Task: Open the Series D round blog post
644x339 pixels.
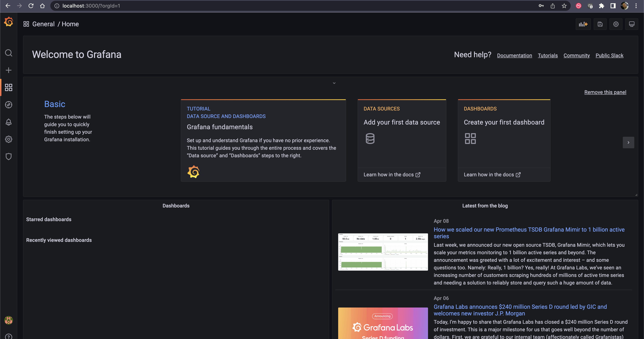Action: coord(520,310)
